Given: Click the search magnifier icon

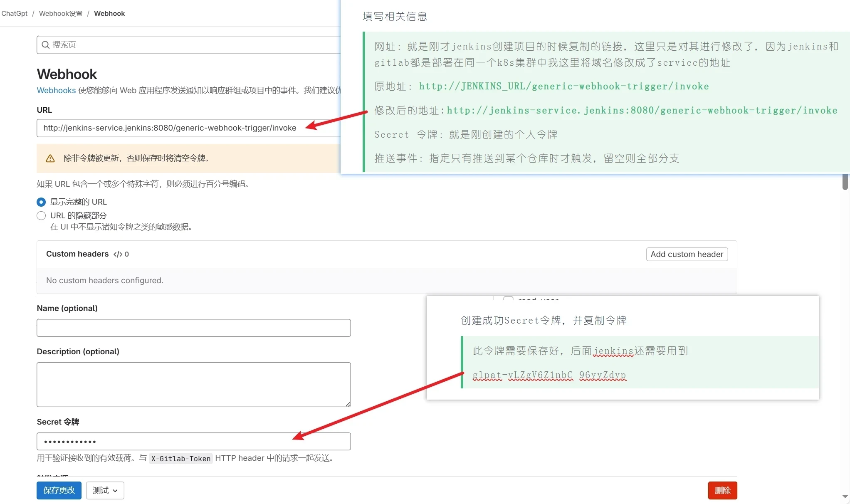Looking at the screenshot, I should coord(45,45).
